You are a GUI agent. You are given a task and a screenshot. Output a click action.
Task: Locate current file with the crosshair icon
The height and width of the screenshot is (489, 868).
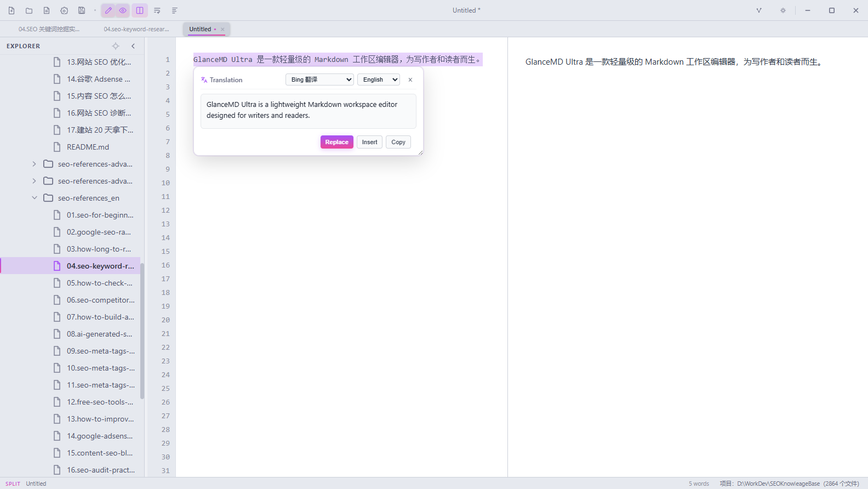click(x=116, y=46)
